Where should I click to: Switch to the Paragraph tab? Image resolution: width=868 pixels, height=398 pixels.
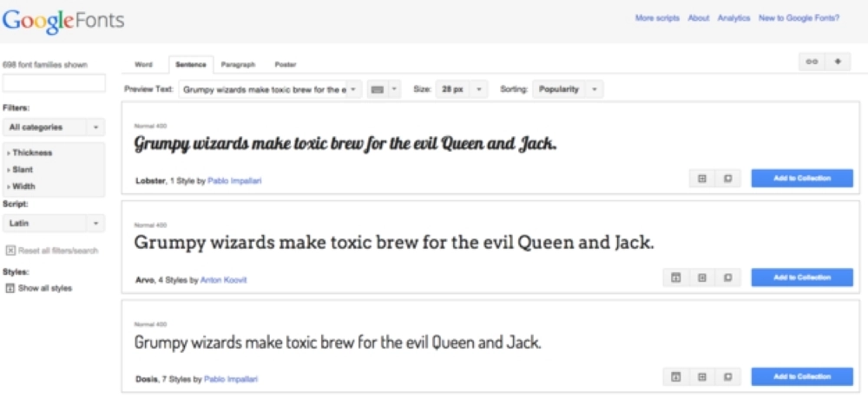(x=238, y=64)
